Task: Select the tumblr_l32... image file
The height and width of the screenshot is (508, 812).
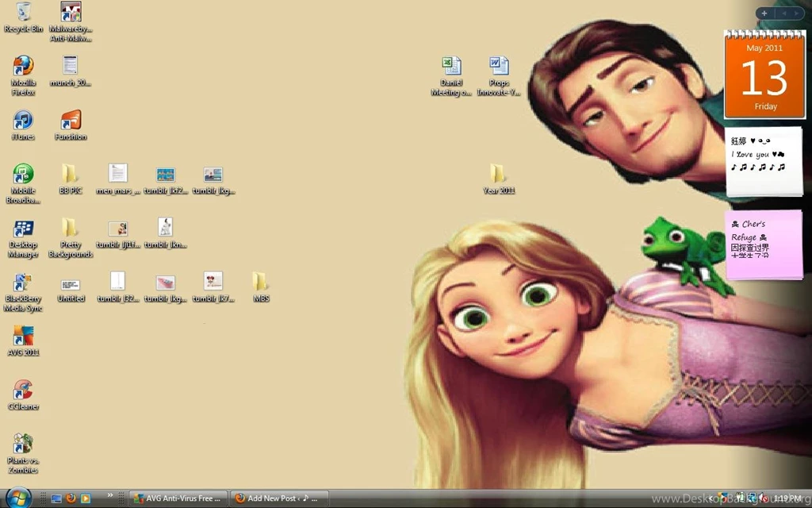Action: point(118,287)
